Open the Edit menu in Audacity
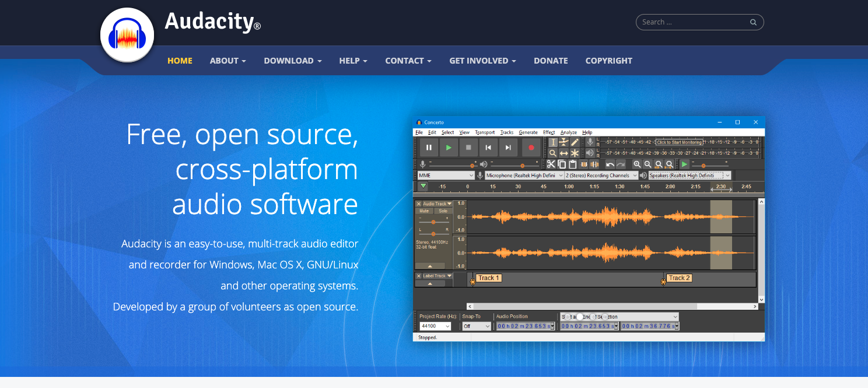Viewport: 868px width, 388px height. point(432,132)
